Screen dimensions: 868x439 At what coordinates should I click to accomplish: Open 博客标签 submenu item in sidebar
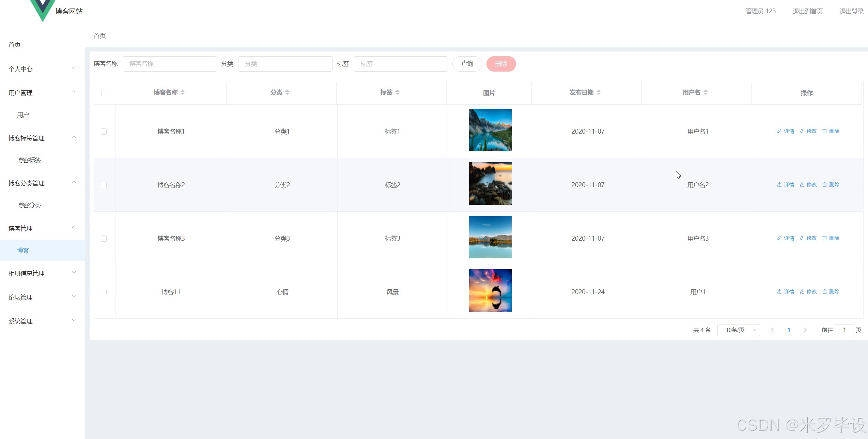click(x=29, y=160)
